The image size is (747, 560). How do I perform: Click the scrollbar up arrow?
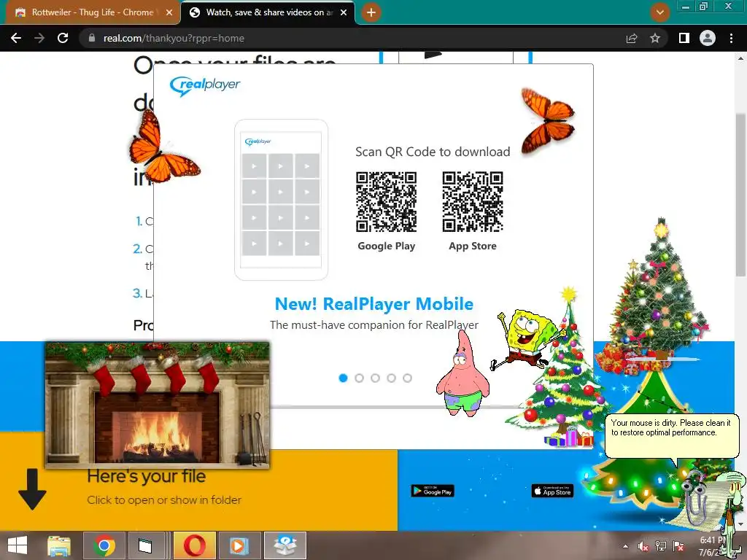coord(740,58)
